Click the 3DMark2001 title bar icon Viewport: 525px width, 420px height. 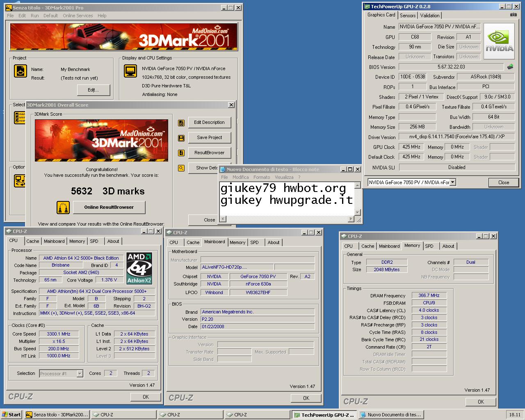[9, 7]
